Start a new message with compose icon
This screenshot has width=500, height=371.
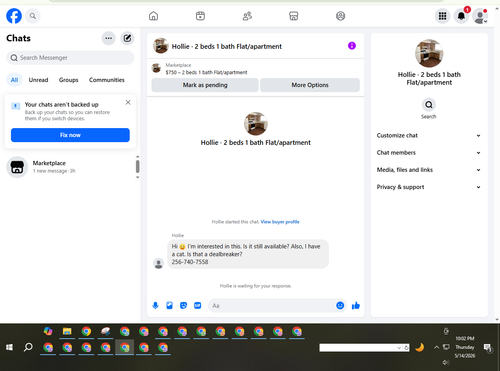point(127,38)
